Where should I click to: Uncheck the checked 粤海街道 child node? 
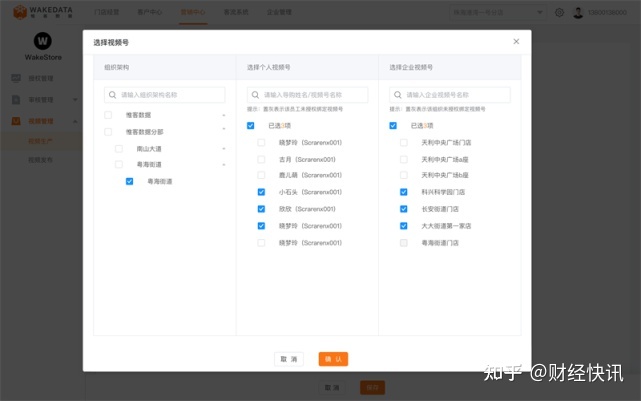click(x=129, y=181)
